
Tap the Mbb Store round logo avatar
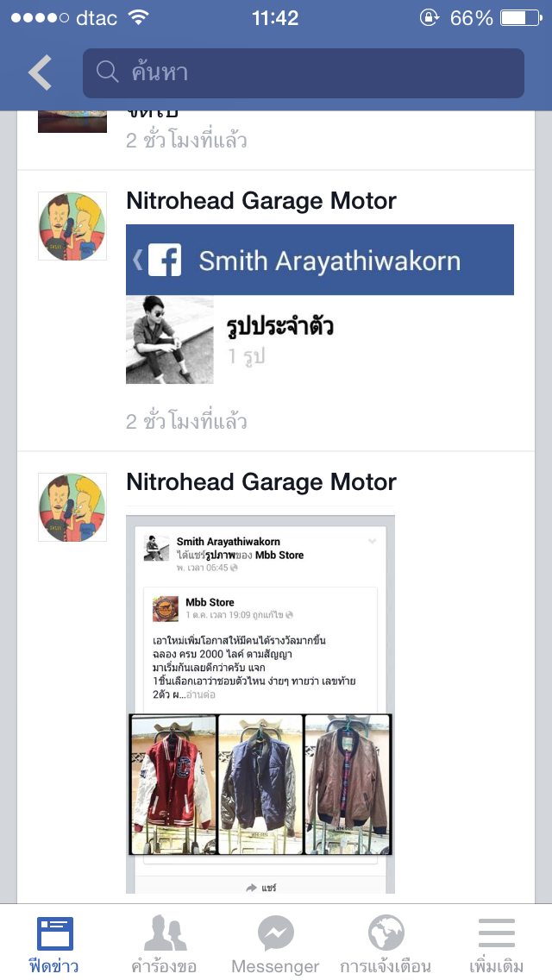(166, 609)
